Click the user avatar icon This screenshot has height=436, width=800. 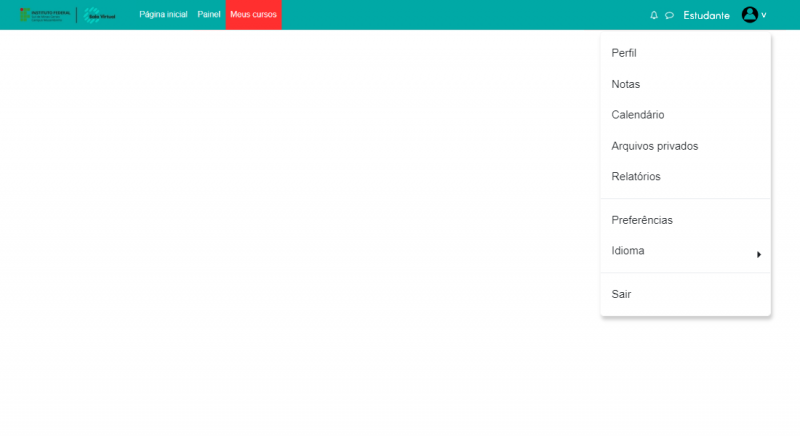click(749, 15)
